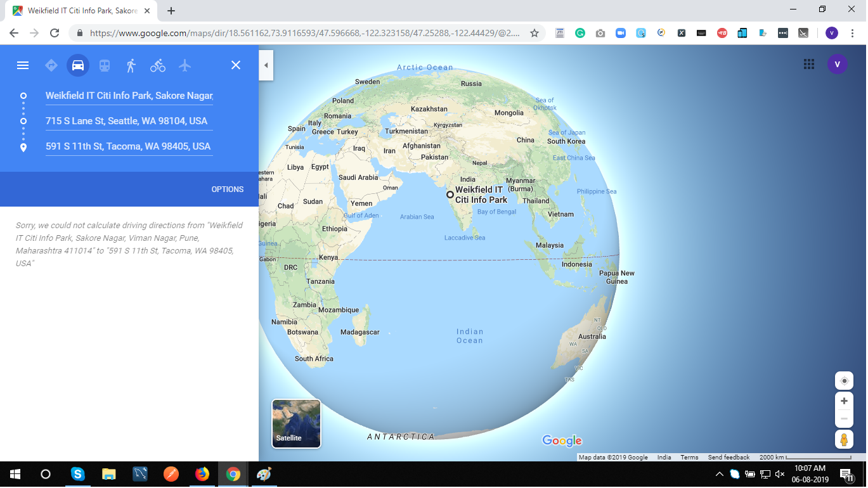
Task: Open File Explorer from taskbar
Action: point(109,474)
